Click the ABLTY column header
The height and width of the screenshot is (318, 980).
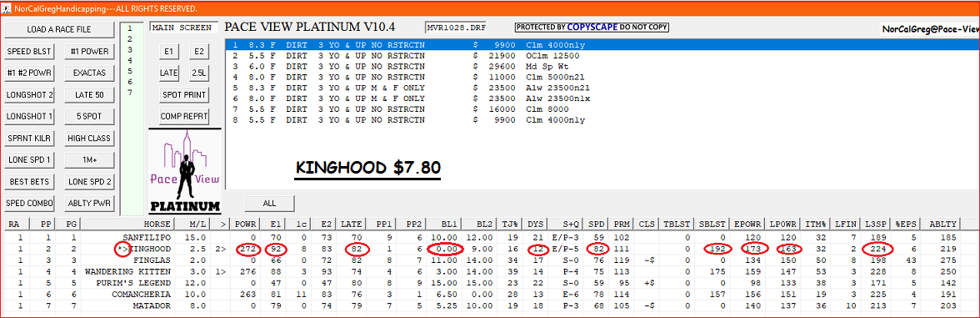[942, 224]
